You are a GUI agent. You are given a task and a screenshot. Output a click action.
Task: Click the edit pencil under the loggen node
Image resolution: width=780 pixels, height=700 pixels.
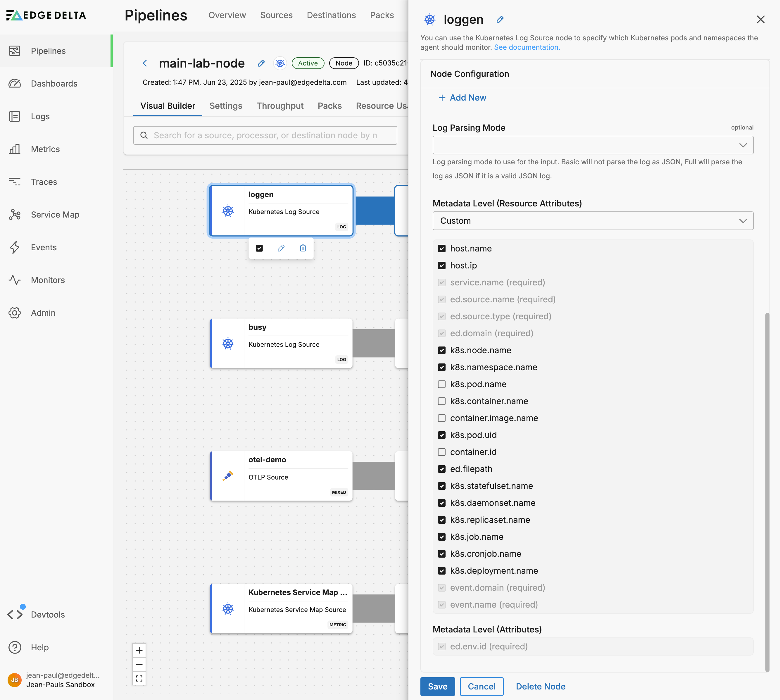281,248
